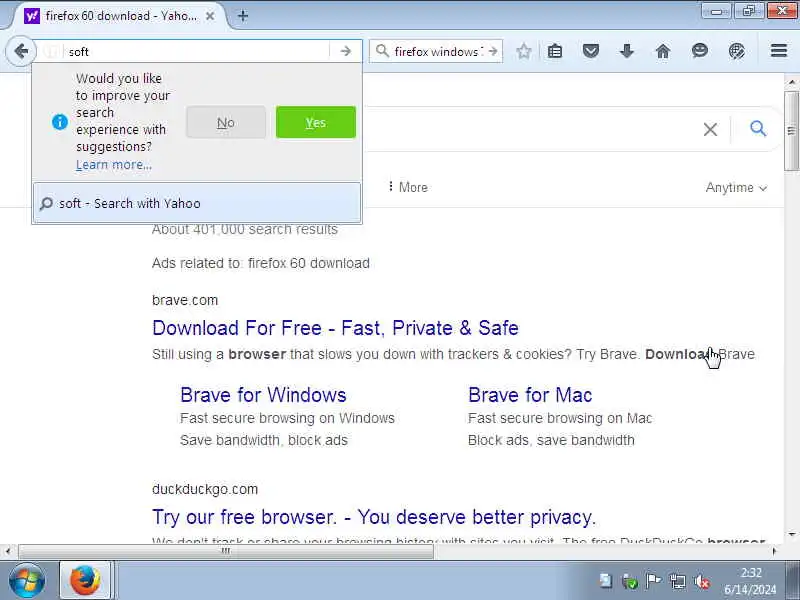Show bookmarks list icon

[555, 51]
